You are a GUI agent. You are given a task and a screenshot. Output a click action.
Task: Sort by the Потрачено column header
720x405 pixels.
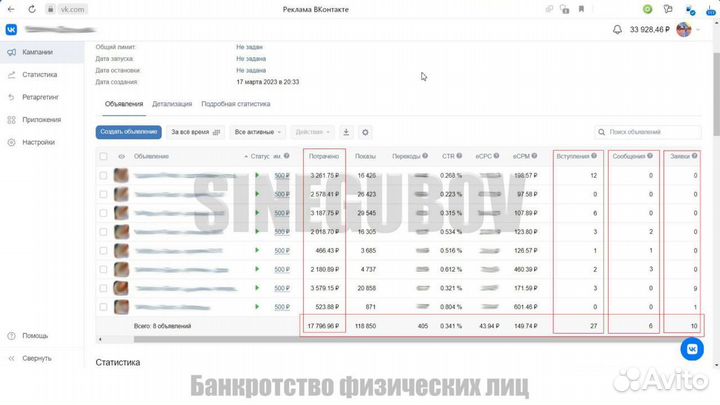pyautogui.click(x=324, y=157)
